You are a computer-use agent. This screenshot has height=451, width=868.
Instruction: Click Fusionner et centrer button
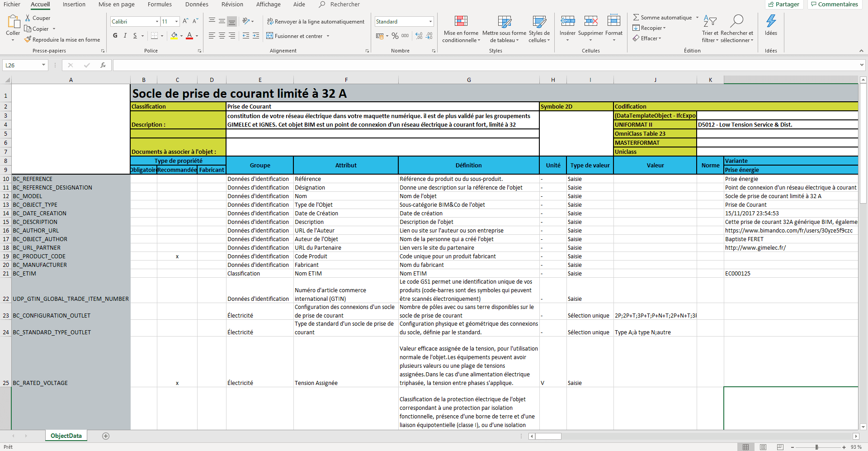[294, 36]
